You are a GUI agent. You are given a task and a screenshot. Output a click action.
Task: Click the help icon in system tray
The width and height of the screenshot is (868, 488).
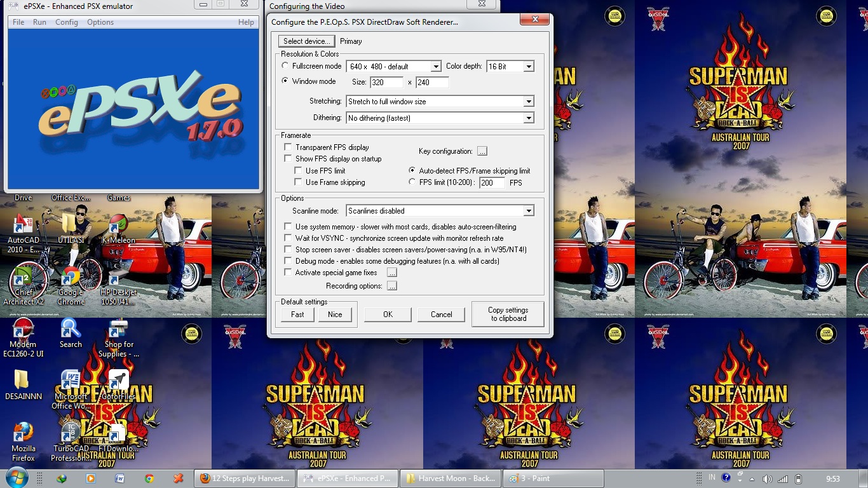pyautogui.click(x=726, y=478)
